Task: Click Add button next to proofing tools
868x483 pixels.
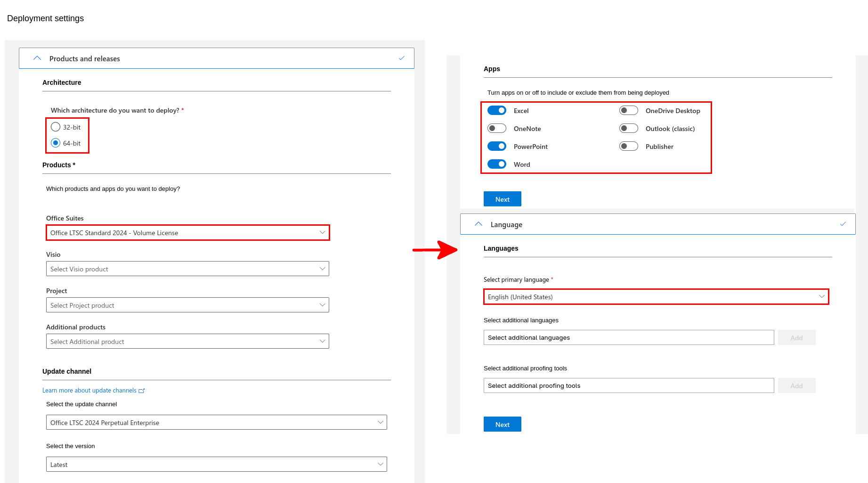Action: click(x=797, y=386)
